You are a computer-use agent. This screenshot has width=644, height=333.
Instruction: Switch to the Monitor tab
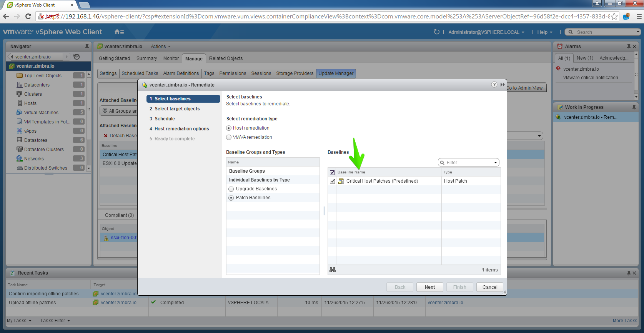tap(171, 58)
